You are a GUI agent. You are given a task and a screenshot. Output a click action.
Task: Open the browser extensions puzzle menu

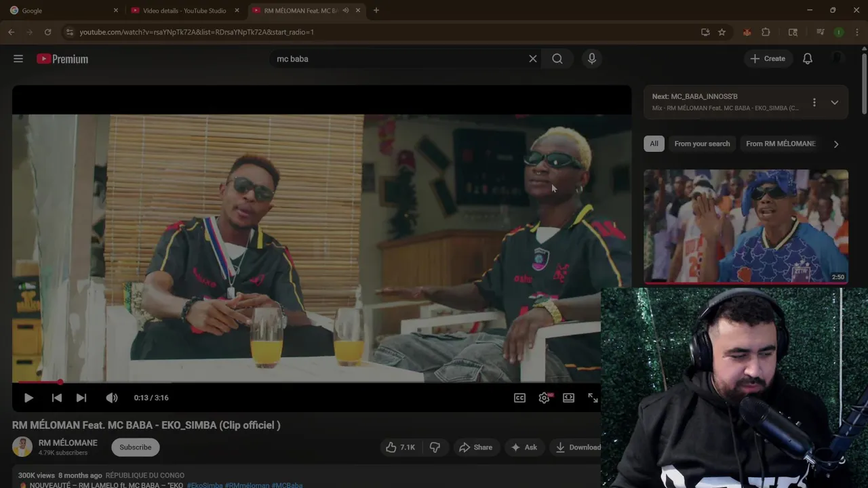[766, 32]
